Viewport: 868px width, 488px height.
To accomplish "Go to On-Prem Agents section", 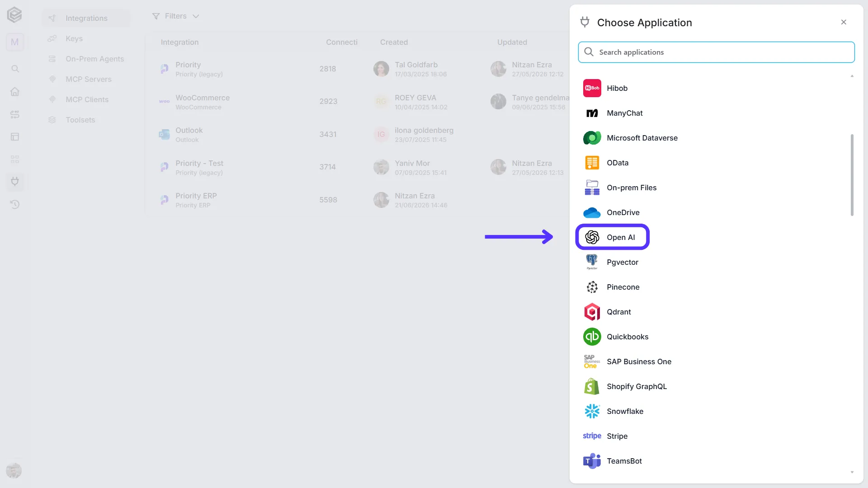I will pos(86,59).
